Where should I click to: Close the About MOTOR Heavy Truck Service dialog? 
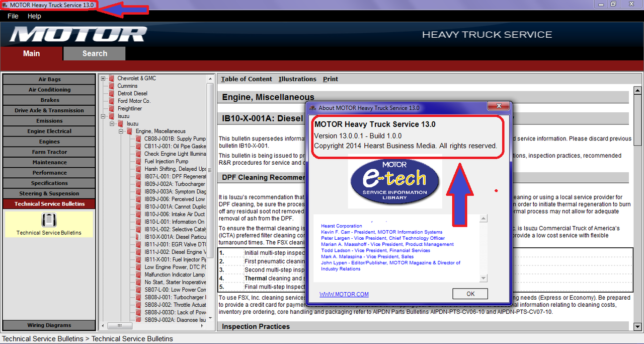499,106
